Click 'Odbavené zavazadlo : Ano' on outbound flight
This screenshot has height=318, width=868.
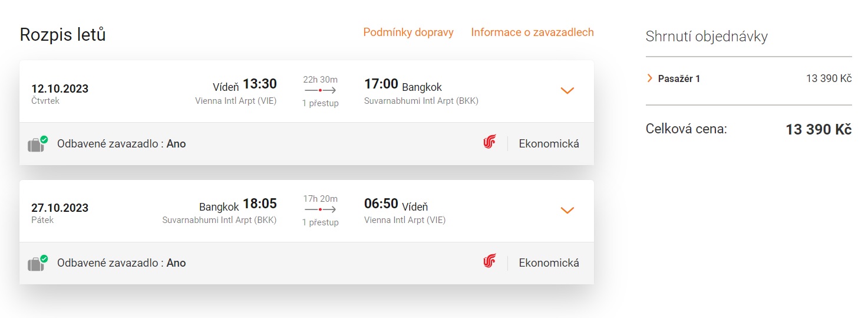tap(121, 143)
